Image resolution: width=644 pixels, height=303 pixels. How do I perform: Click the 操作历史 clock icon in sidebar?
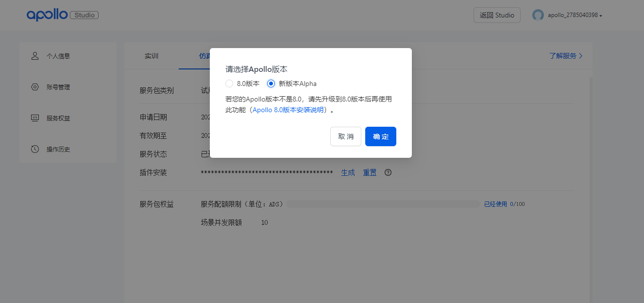[34, 149]
